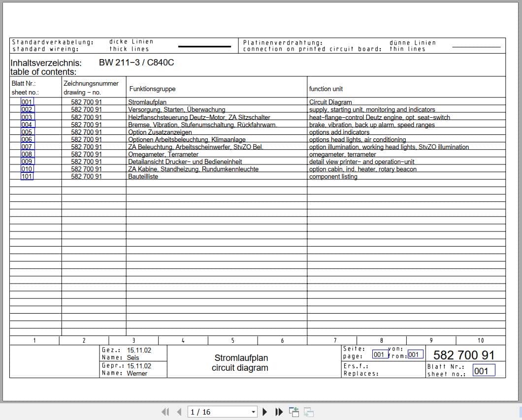The width and height of the screenshot is (522, 420).
Task: Open sheet link 007 in contents
Action: click(x=27, y=146)
